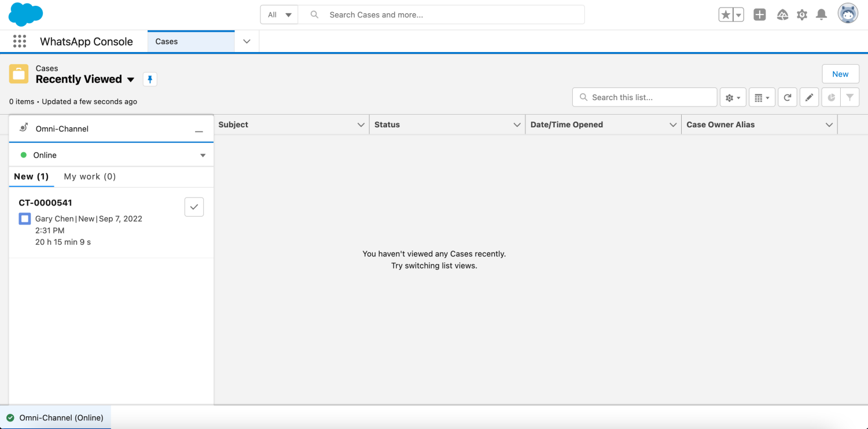Accept work request CT-0000541 checkmark
Image resolution: width=868 pixels, height=429 pixels.
pyautogui.click(x=194, y=207)
